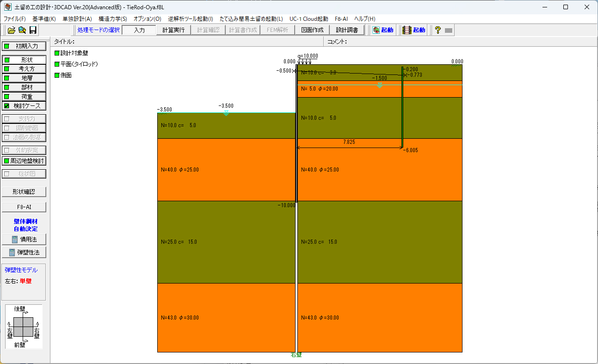
Task: Click the N=5.0 φ=20.00 layer label
Action: [320, 89]
